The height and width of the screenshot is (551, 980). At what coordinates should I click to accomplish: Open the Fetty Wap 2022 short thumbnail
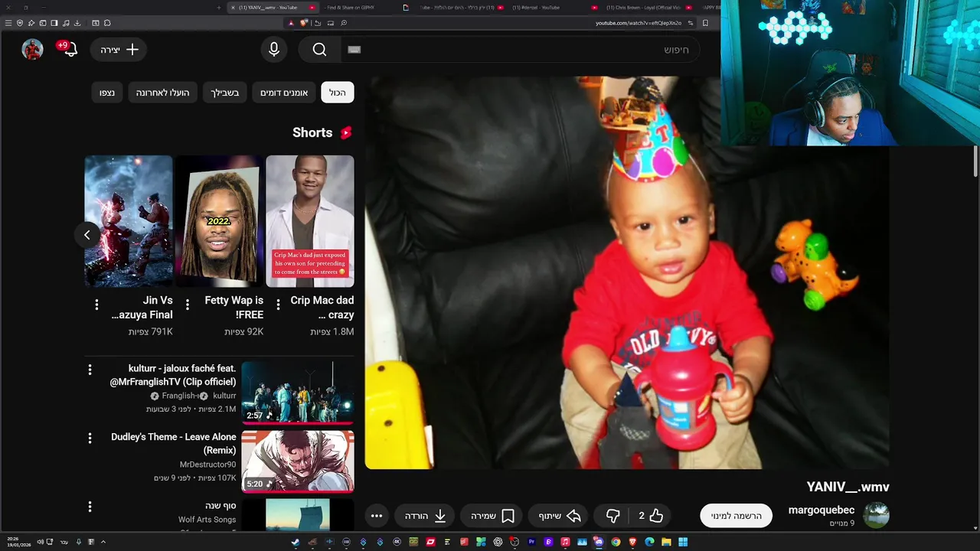[x=219, y=221]
